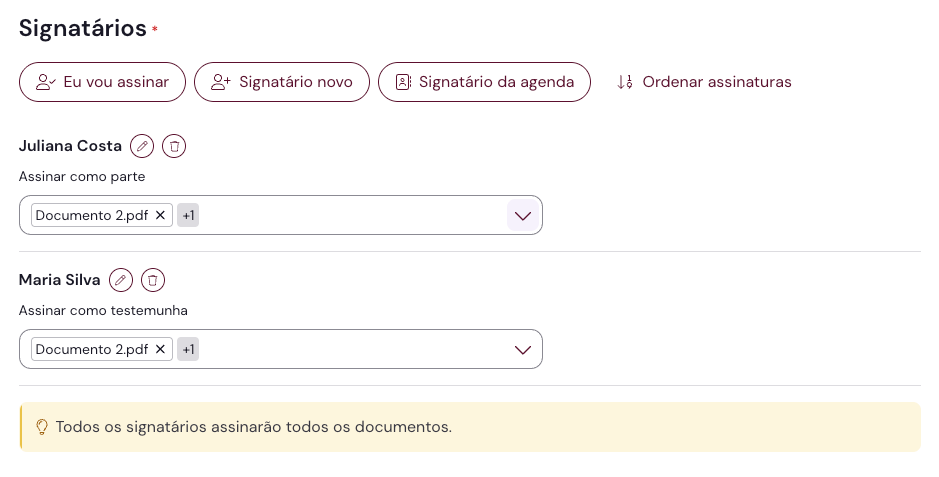This screenshot has height=477, width=939.
Task: Click the lightbulb icon in the notice
Action: click(x=42, y=427)
